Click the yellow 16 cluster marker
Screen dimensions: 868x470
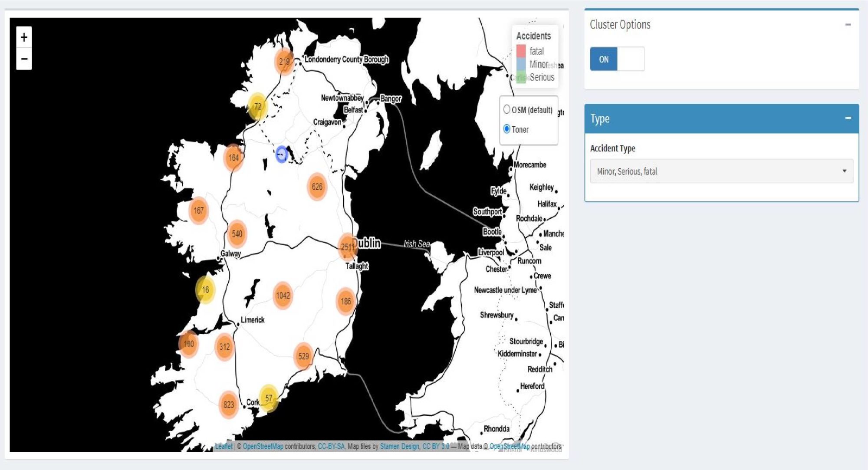205,289
